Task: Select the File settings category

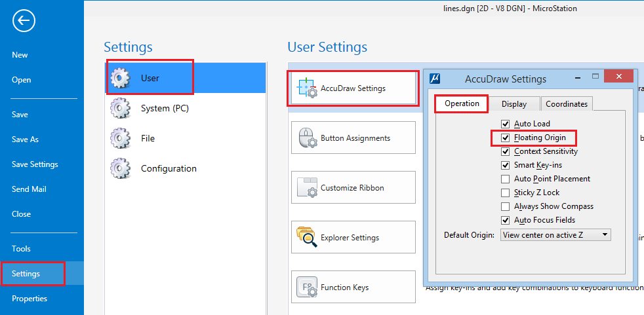Action: [185, 138]
